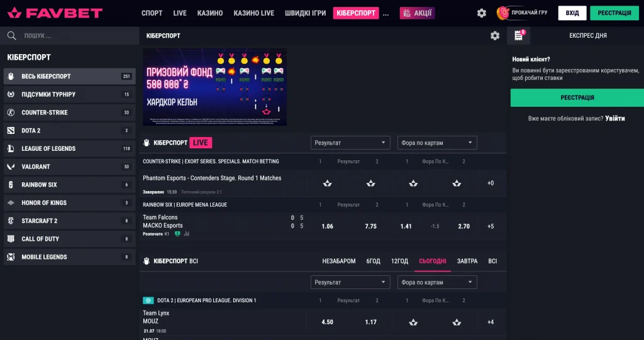Expand +5 markets for Team Falcons match
Screen dimensions: 644x340
point(491,226)
